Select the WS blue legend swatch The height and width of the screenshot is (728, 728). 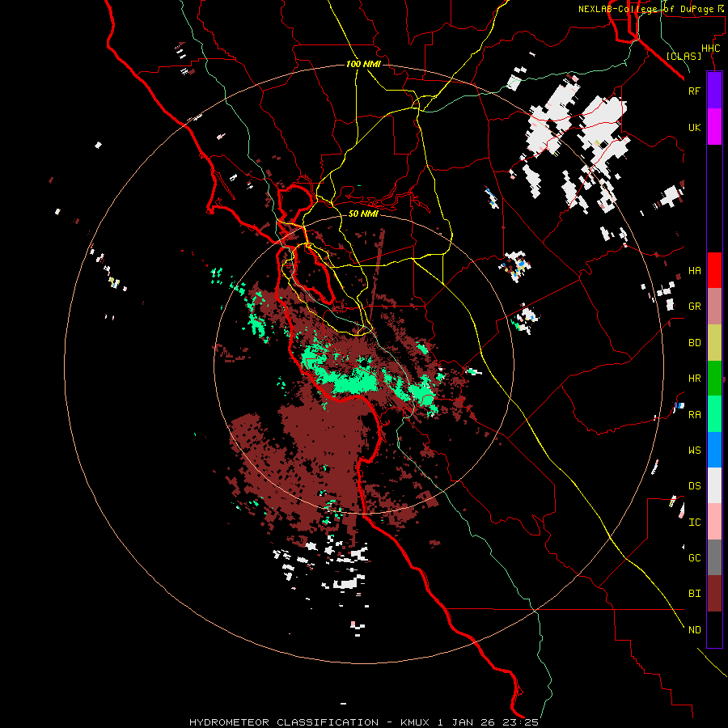point(714,450)
